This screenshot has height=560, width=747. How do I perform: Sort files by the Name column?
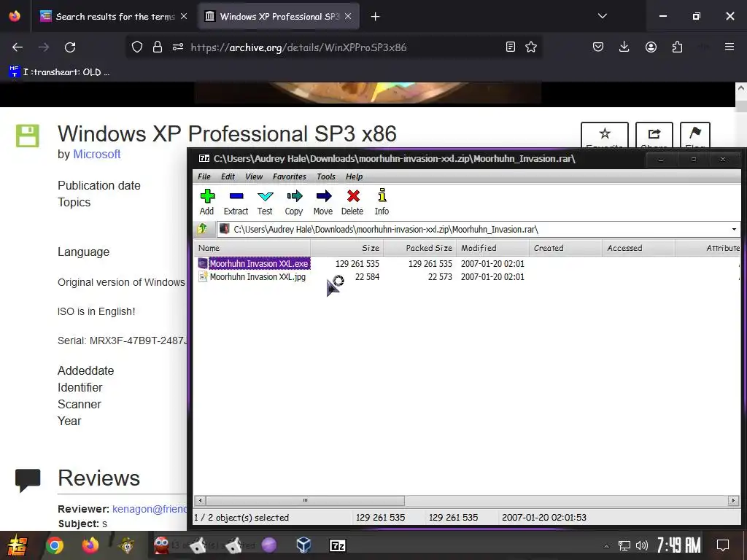(x=252, y=248)
